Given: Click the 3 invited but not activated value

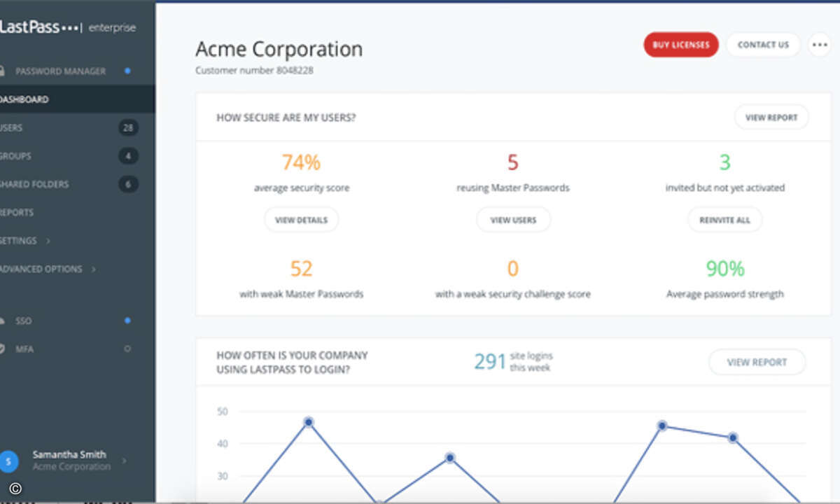Looking at the screenshot, I should [x=724, y=162].
